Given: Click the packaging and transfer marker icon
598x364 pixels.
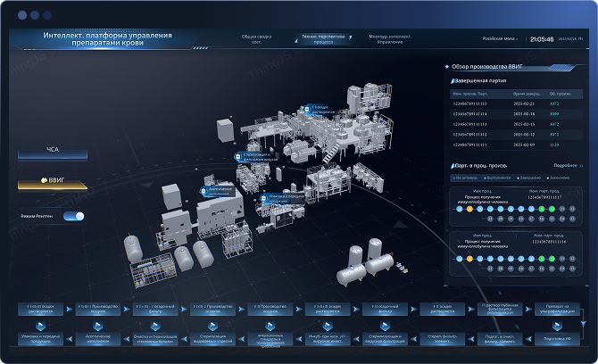Looking at the screenshot, I should point(263,197).
